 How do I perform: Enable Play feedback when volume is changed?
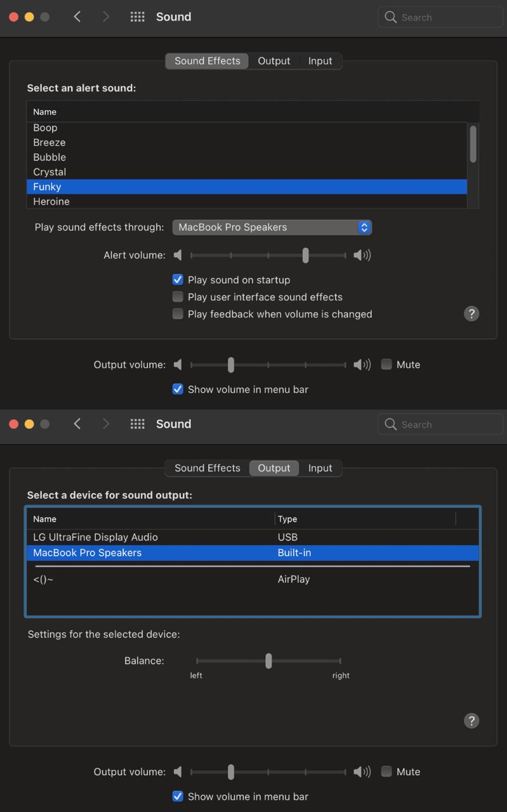click(178, 314)
